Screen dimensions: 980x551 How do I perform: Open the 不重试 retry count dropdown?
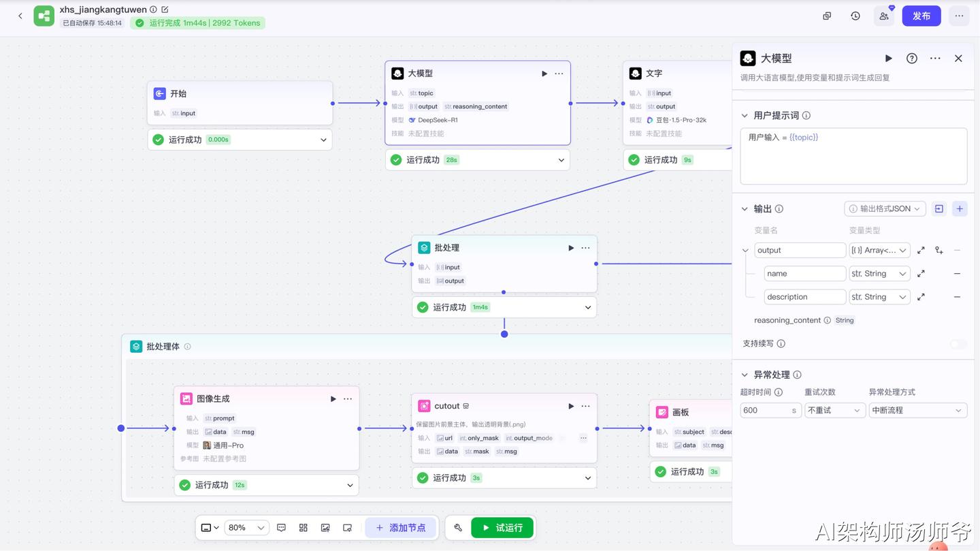tap(834, 411)
